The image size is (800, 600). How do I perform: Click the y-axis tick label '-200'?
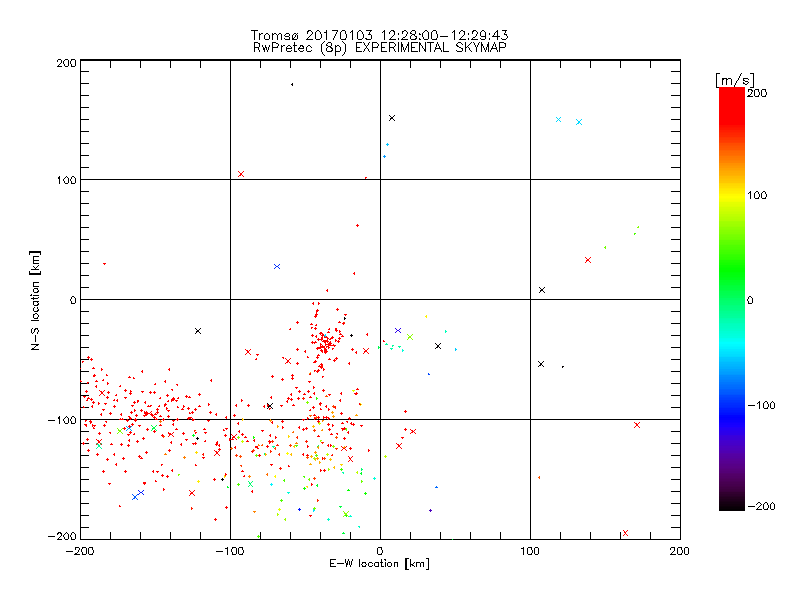pyautogui.click(x=62, y=536)
